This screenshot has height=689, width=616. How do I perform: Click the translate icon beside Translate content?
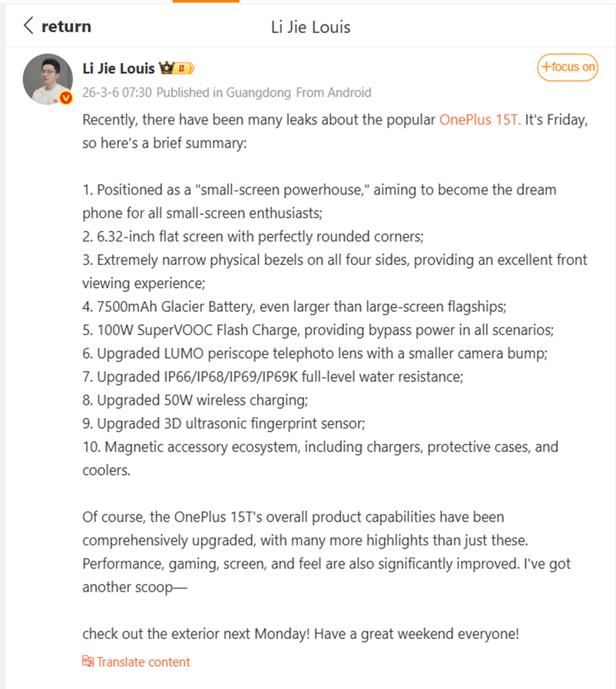[89, 662]
